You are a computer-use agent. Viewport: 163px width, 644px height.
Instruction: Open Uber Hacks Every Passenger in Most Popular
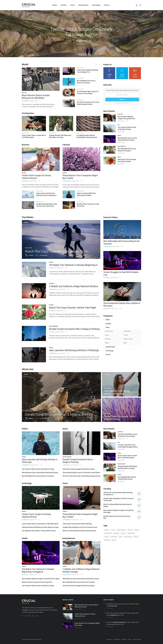click(127, 160)
